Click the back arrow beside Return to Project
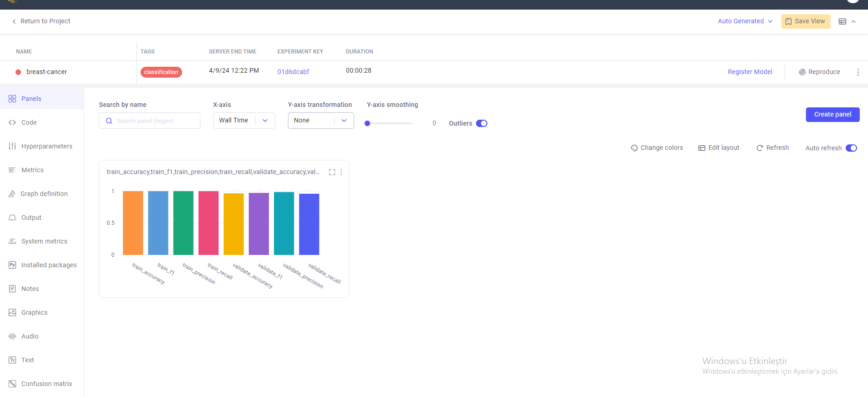Image resolution: width=868 pixels, height=397 pixels. [x=14, y=21]
